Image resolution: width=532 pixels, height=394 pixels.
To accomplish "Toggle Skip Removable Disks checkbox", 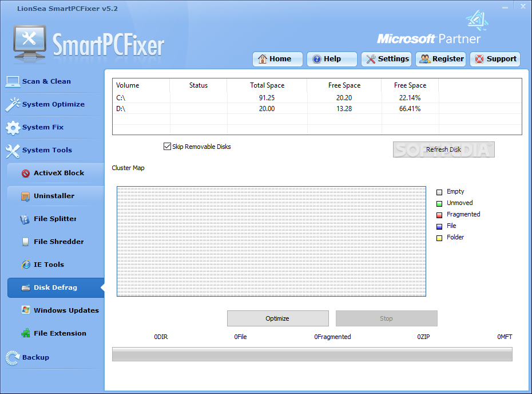I will point(167,147).
